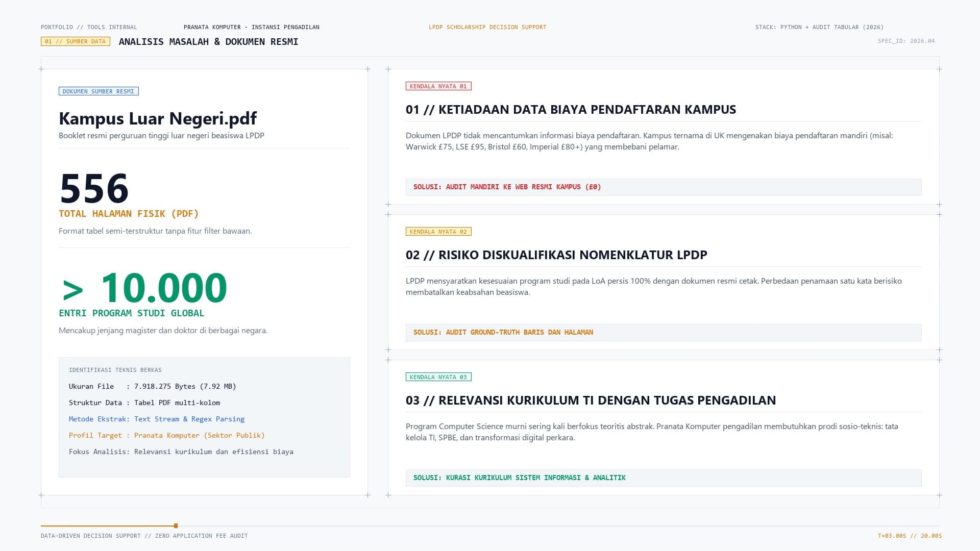The image size is (980, 551).
Task: Select the "KENDALA NYATA 03" green tag
Action: coord(438,377)
